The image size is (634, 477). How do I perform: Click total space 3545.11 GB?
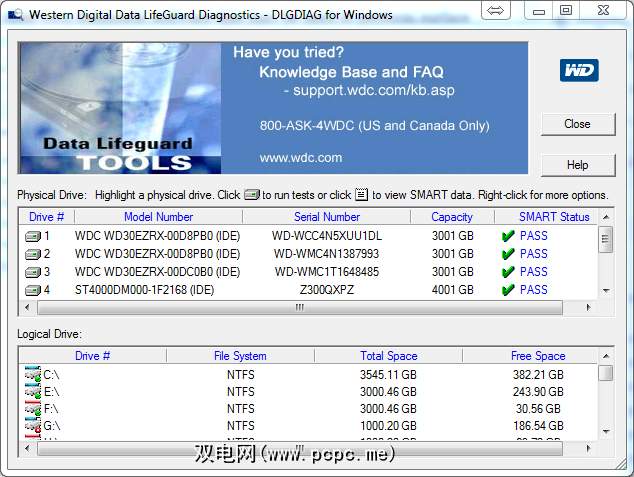[x=388, y=375]
